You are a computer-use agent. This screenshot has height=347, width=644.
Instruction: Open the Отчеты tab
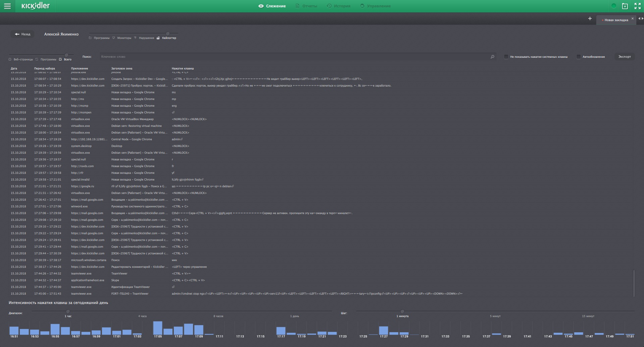click(x=306, y=6)
